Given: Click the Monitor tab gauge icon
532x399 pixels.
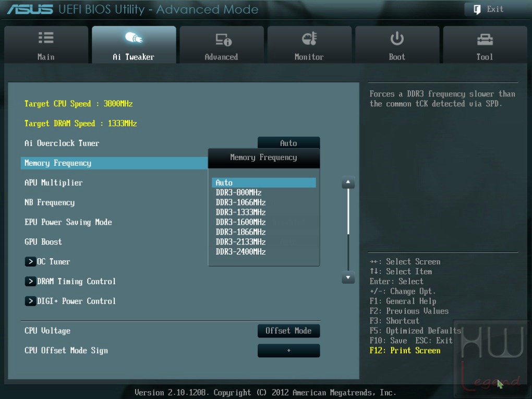Looking at the screenshot, I should coord(309,39).
